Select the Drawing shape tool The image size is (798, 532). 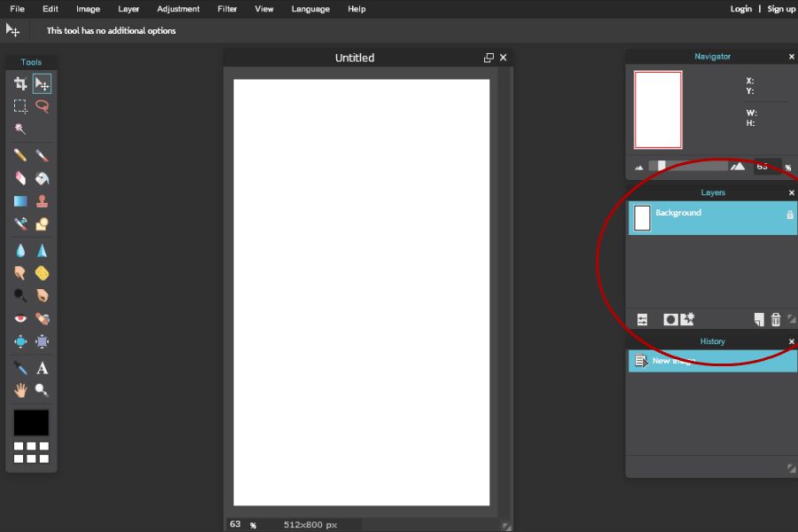click(43, 223)
